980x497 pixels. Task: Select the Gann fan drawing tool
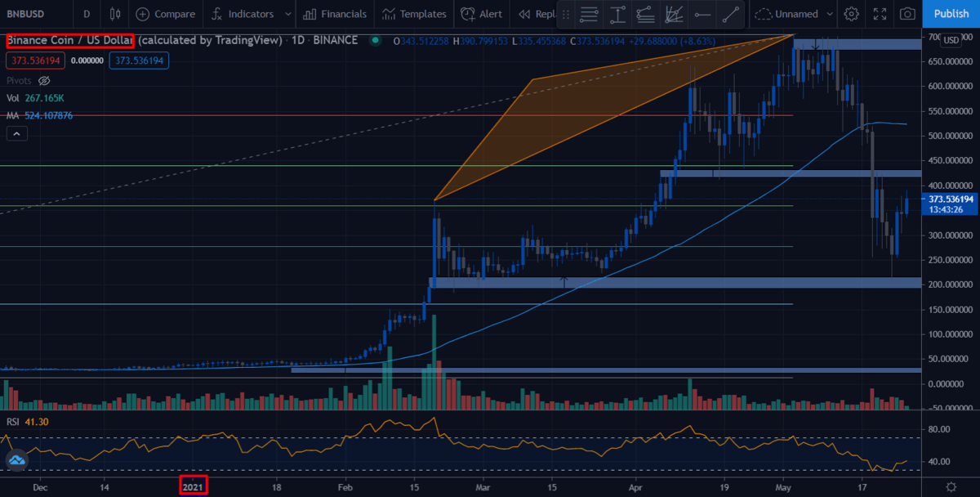pyautogui.click(x=674, y=14)
